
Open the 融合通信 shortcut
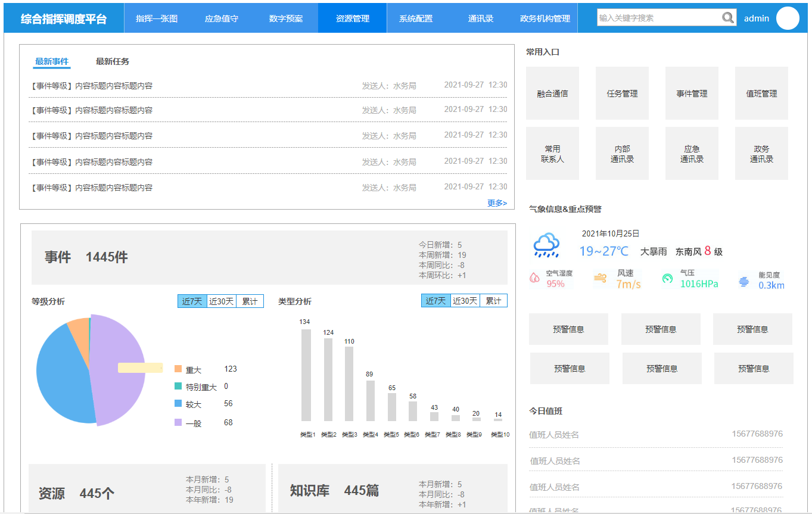(552, 94)
